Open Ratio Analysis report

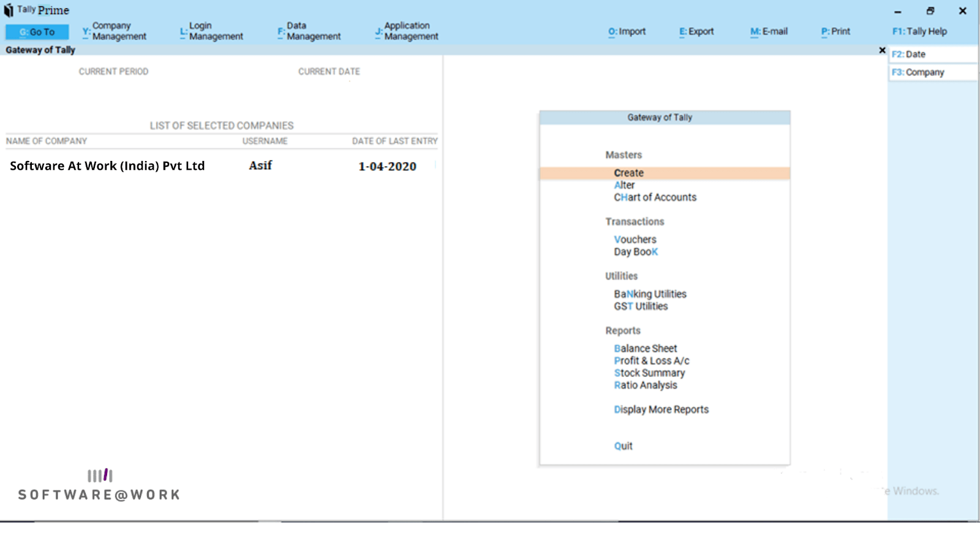click(x=646, y=385)
